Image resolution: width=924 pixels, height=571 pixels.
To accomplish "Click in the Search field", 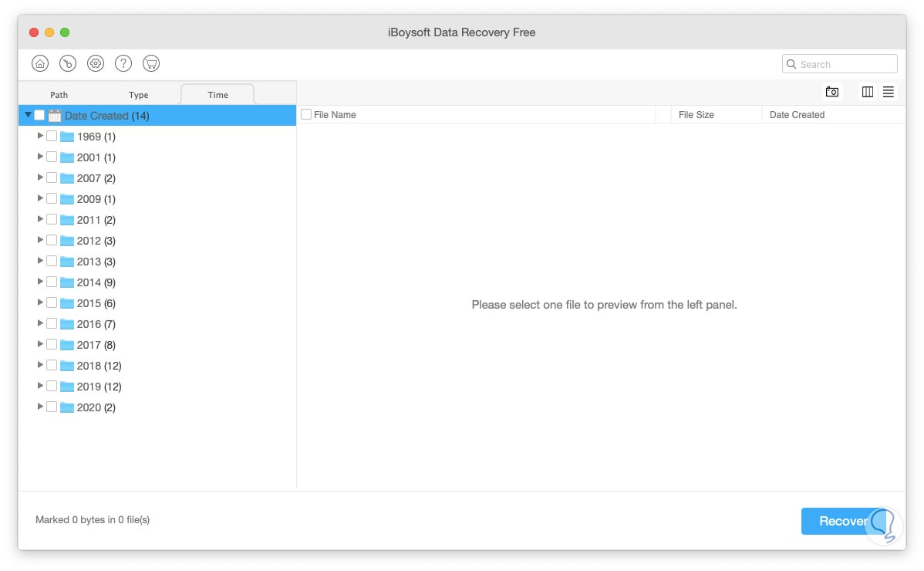I will click(840, 63).
